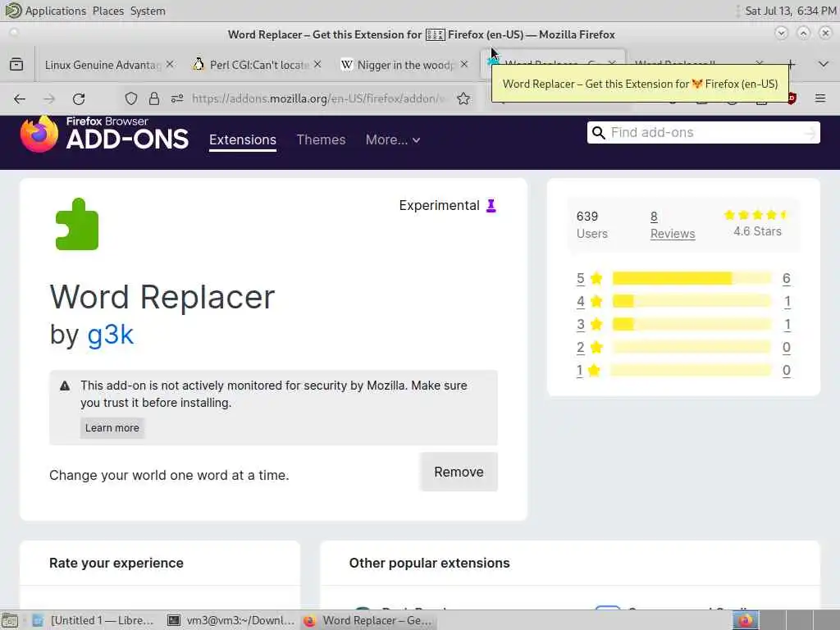Switch to the Linux Genuine Advantage tab
840x630 pixels.
[102, 65]
